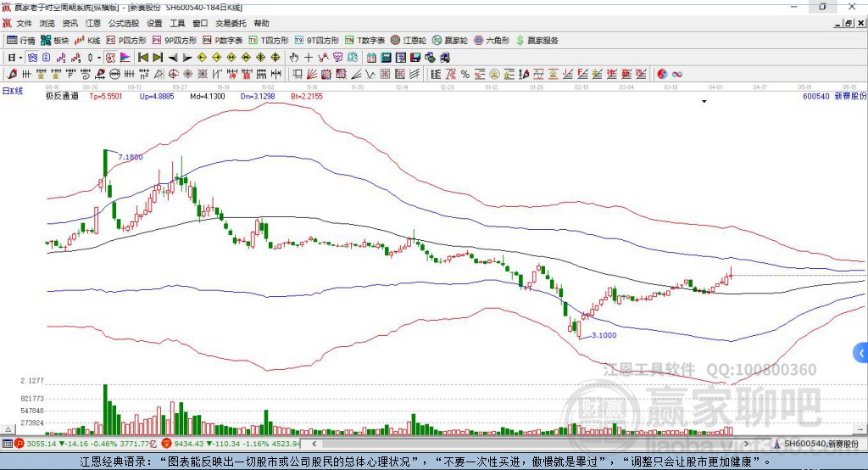Open the 江恩轮 Gann wheel

click(409, 41)
